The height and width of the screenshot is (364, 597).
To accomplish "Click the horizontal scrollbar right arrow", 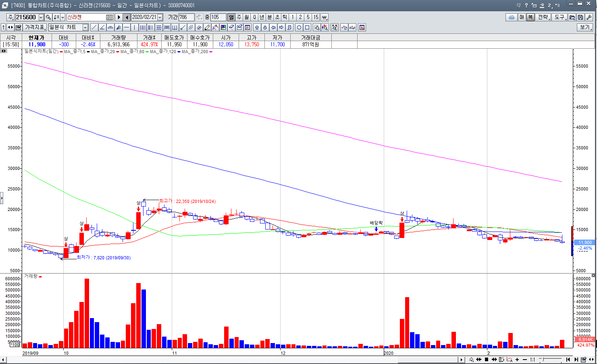I will (x=462, y=360).
